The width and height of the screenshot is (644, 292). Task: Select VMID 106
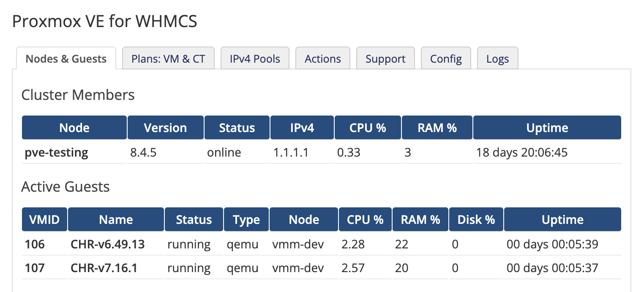(35, 244)
